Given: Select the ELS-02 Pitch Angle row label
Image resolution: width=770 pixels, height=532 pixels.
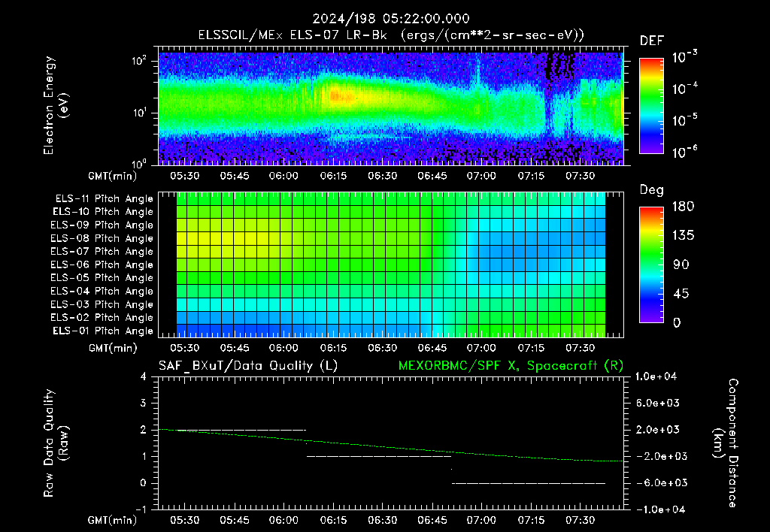Looking at the screenshot, I should (x=102, y=318).
